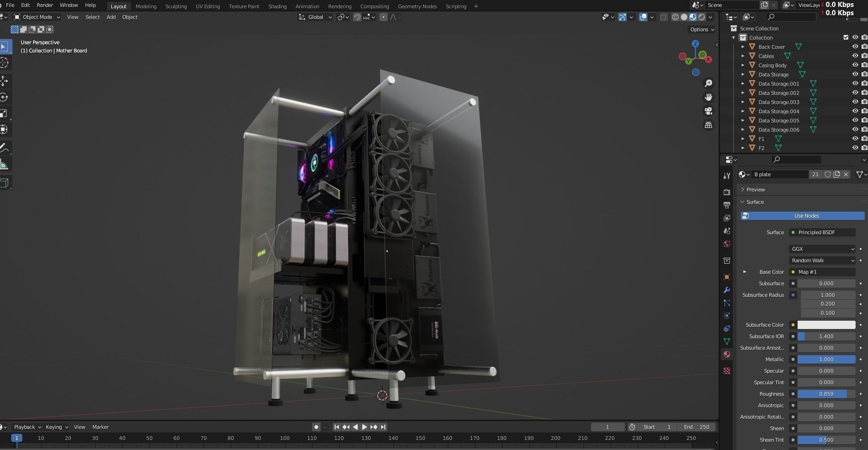Open Particles properties tab
Screen dimensions: 868x450
727,303
